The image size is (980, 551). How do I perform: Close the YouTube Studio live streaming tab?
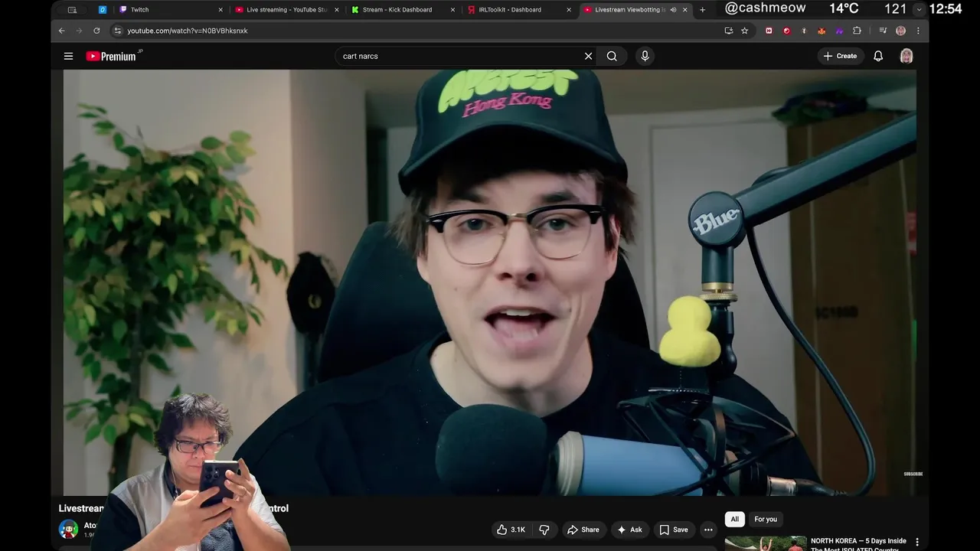[x=337, y=10]
